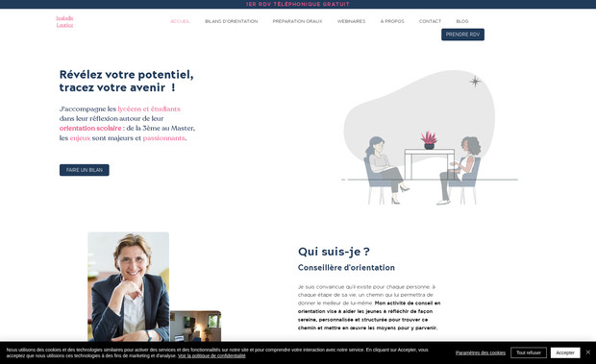This screenshot has height=364, width=596.
Task: Click the pink words orientation scolaire
Action: [90, 129]
